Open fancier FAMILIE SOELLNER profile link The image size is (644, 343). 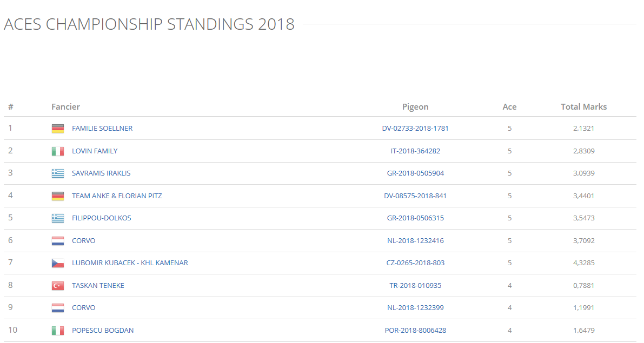[102, 129]
